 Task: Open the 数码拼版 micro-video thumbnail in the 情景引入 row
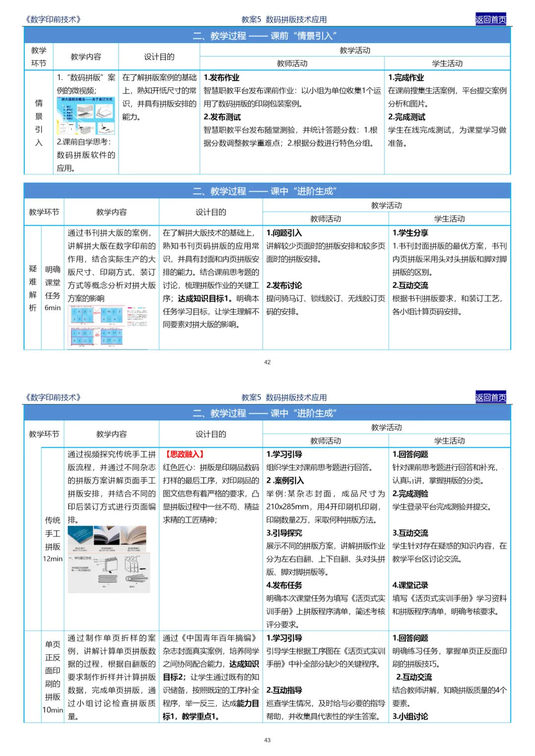(x=86, y=116)
